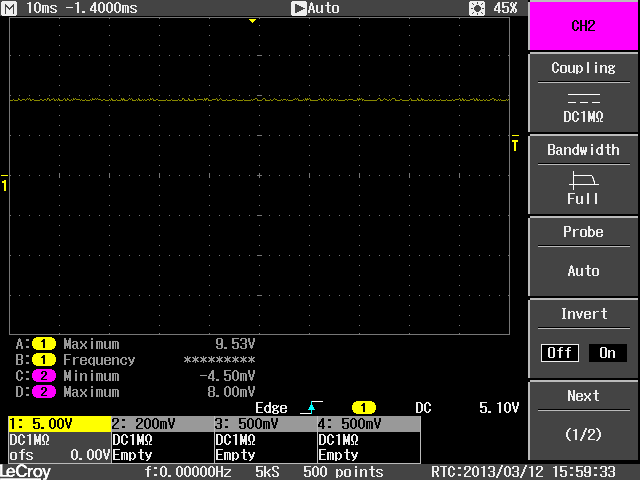Click the DC coupling line symbol
Screen dimensions: 640x480
[x=583, y=98]
